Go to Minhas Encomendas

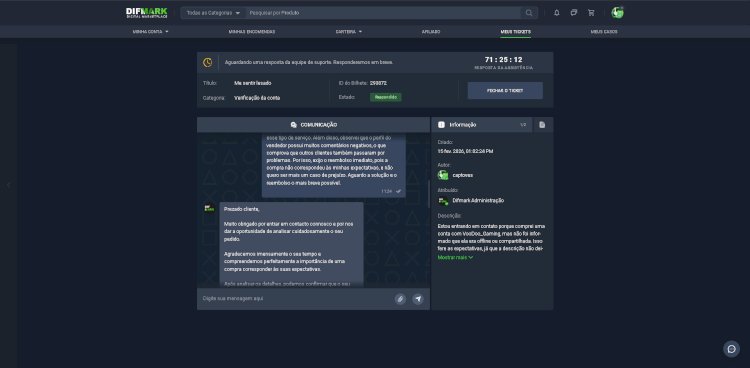252,32
